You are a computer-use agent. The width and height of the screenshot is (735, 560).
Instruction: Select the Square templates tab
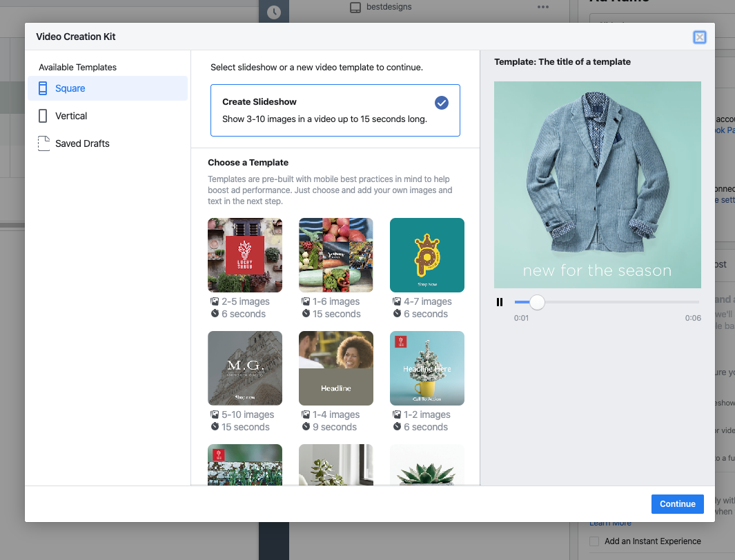108,88
